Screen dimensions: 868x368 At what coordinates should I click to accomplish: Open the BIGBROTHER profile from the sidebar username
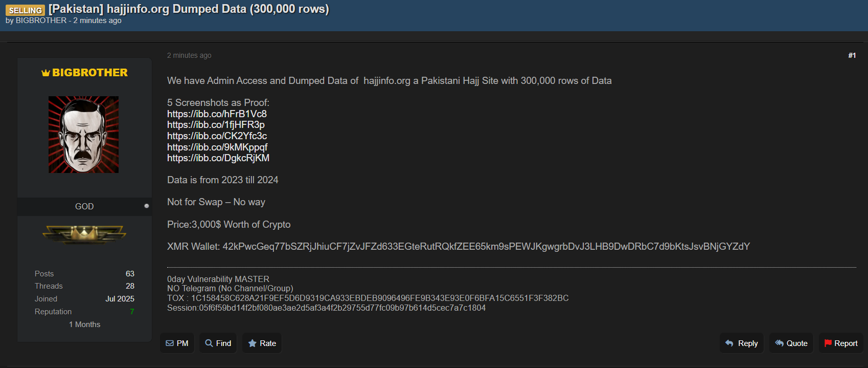point(90,73)
